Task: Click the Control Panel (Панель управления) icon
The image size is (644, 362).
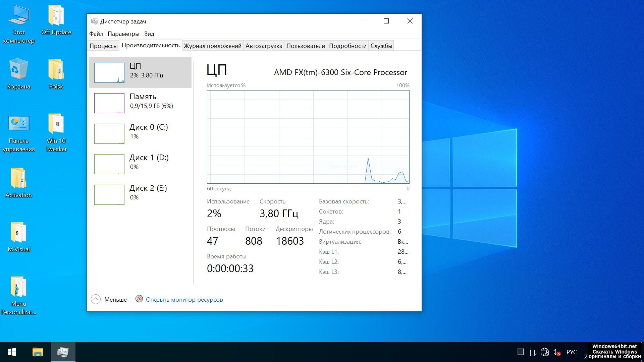Action: click(x=18, y=125)
